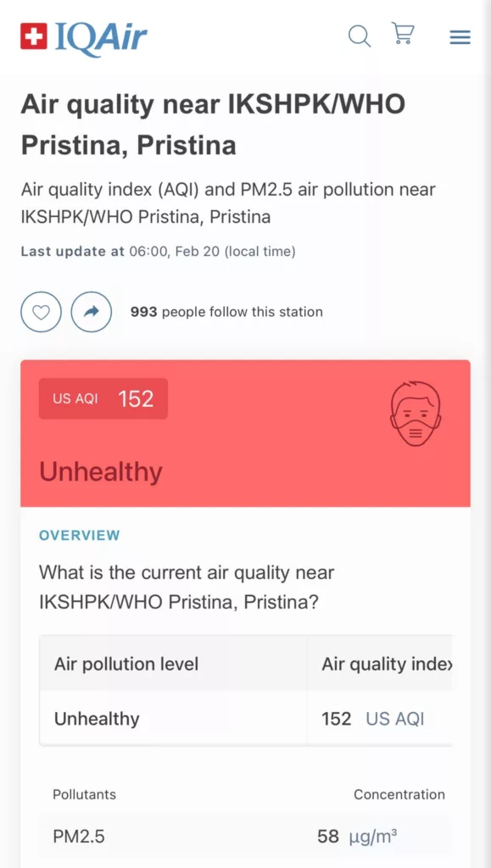Click the 58 µg/m³ concentration value
The image size is (491, 868).
click(358, 836)
